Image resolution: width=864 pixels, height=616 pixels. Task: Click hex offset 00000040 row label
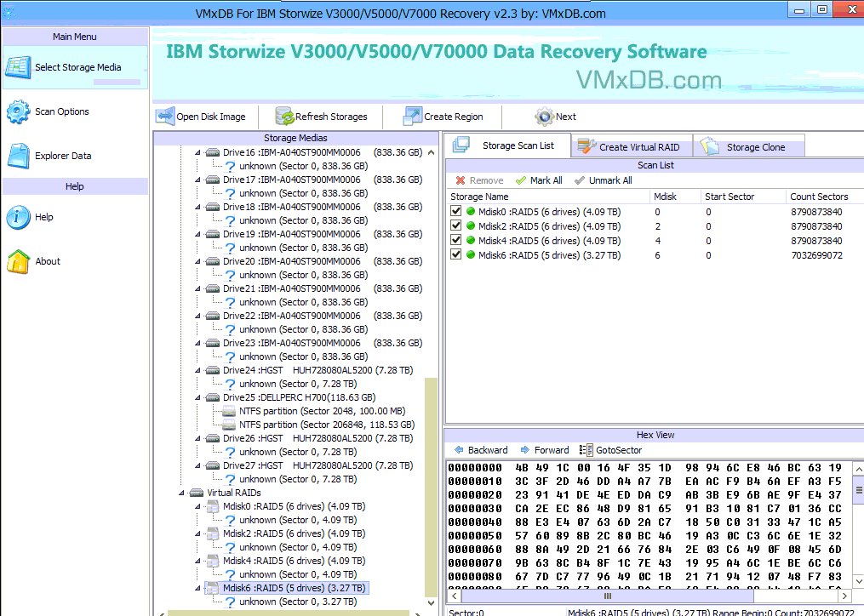(x=474, y=522)
